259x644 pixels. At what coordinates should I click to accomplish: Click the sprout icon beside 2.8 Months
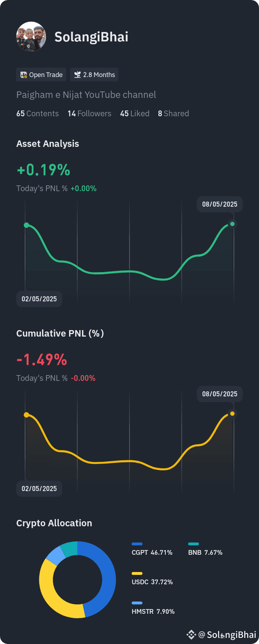(77, 75)
